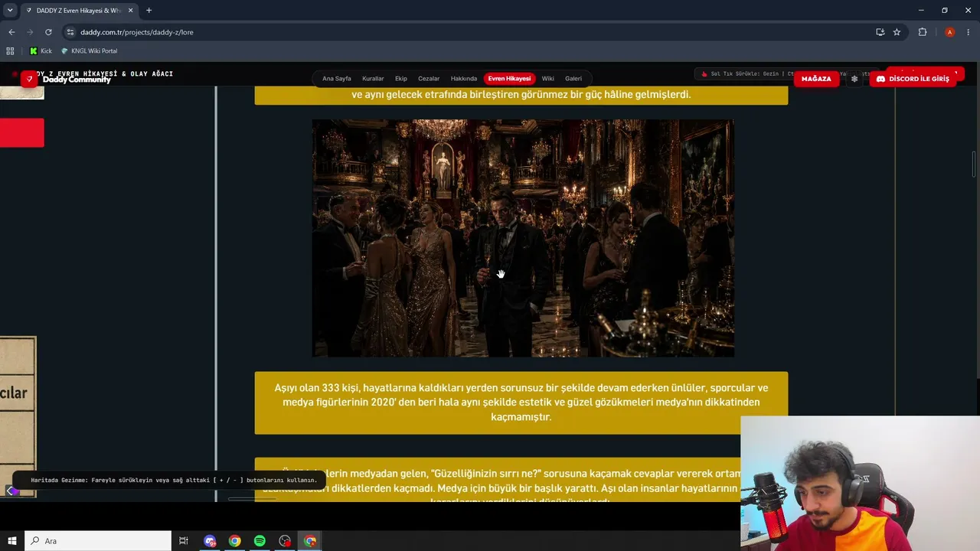
Task: Open Discord from the taskbar
Action: pyautogui.click(x=210, y=541)
